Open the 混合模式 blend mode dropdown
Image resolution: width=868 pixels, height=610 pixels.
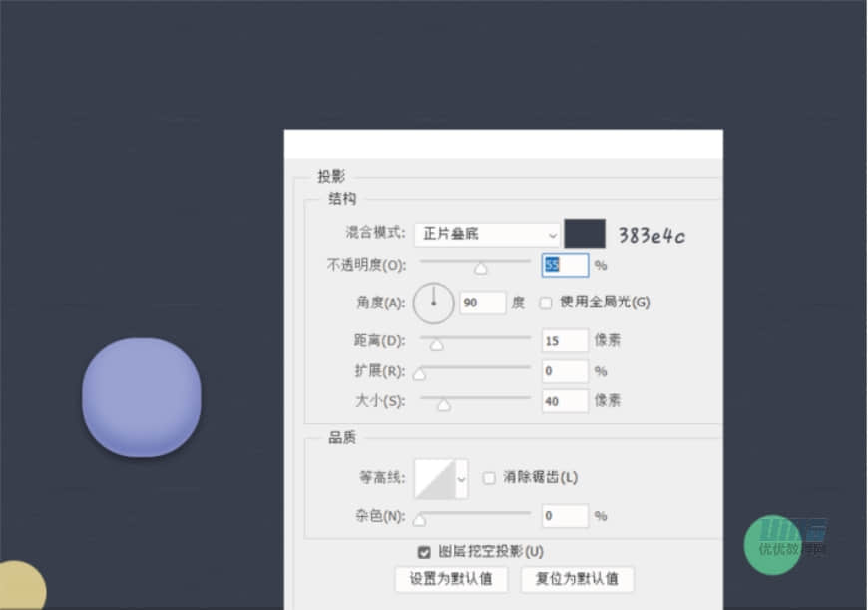(x=487, y=234)
